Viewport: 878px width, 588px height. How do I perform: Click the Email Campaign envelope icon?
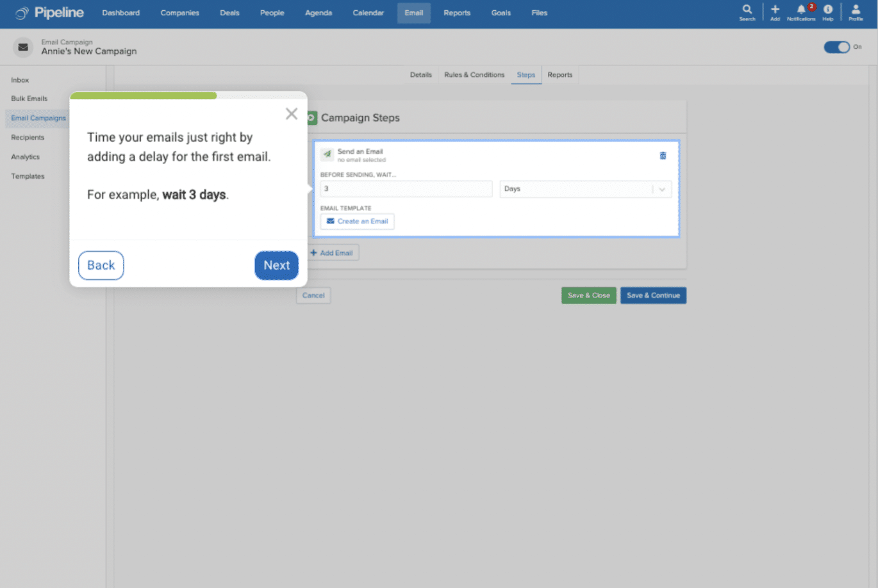23,47
